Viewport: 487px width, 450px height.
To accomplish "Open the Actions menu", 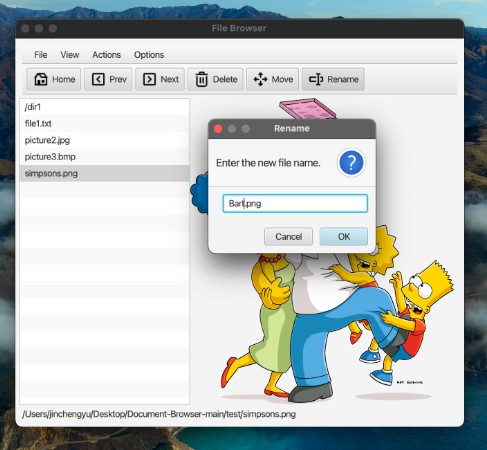I will (x=106, y=55).
